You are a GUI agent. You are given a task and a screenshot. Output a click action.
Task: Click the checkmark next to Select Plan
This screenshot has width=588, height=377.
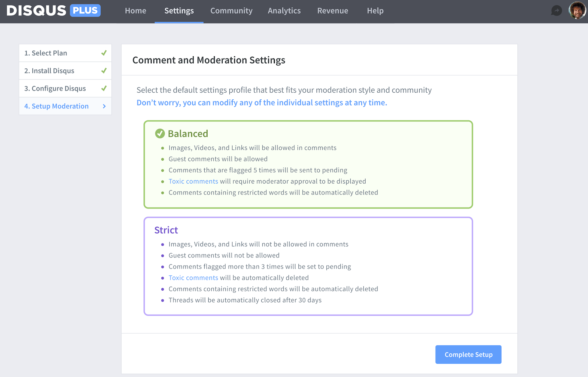point(104,53)
